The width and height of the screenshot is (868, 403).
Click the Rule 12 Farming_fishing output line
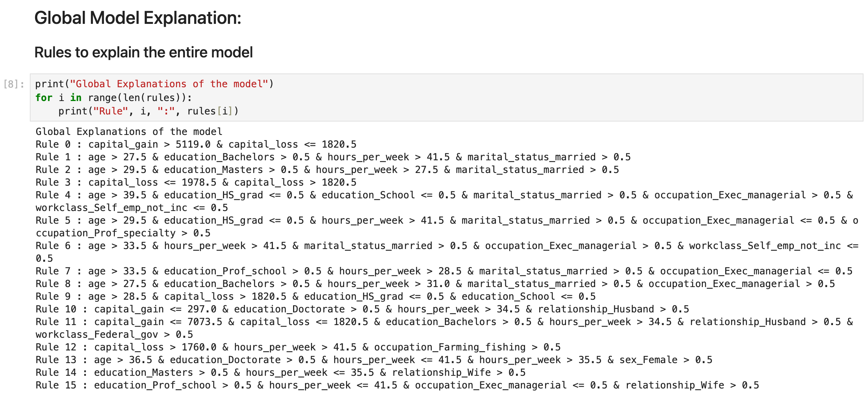pyautogui.click(x=298, y=347)
